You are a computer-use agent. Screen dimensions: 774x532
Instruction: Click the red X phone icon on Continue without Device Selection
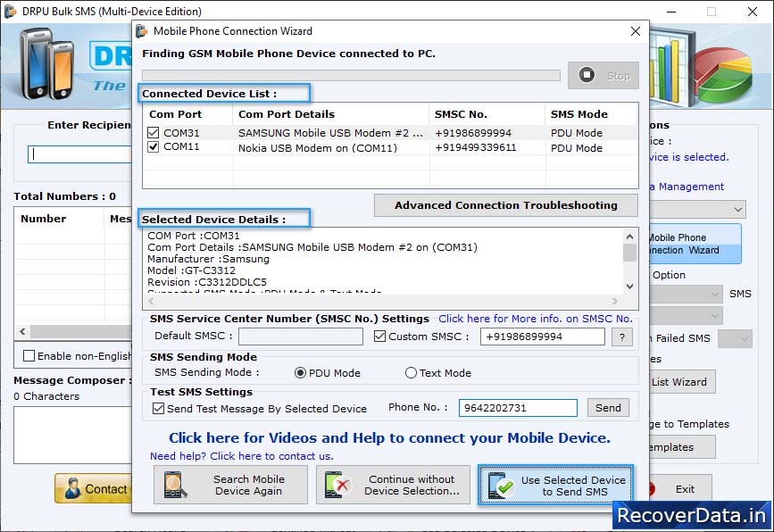tap(337, 485)
